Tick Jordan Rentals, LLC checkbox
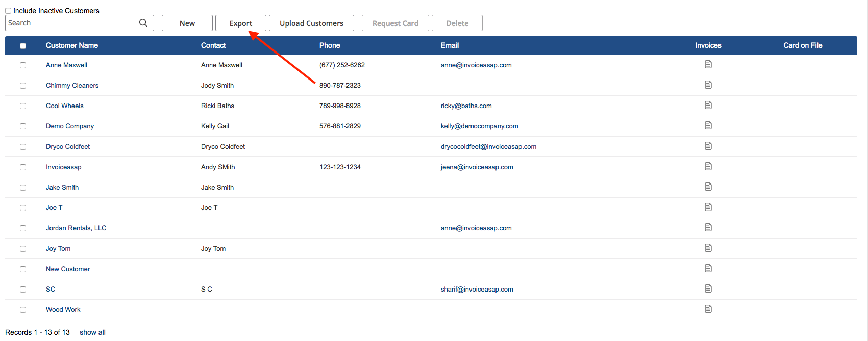 [x=23, y=228]
